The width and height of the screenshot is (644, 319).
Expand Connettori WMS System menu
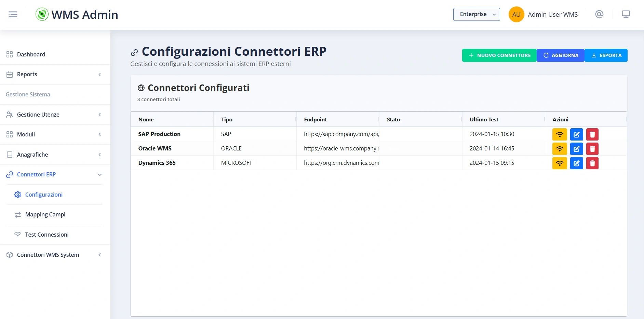[55, 255]
